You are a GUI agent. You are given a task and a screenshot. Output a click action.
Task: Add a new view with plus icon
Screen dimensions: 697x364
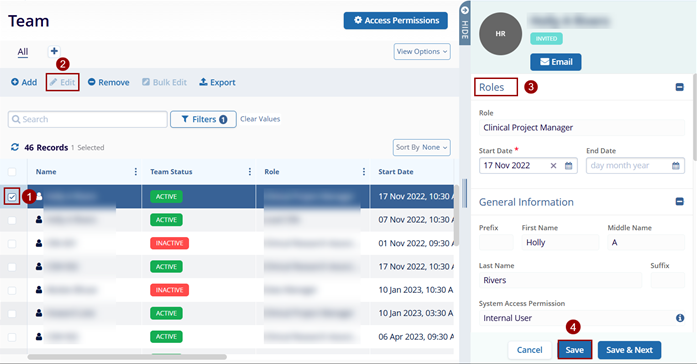54,51
